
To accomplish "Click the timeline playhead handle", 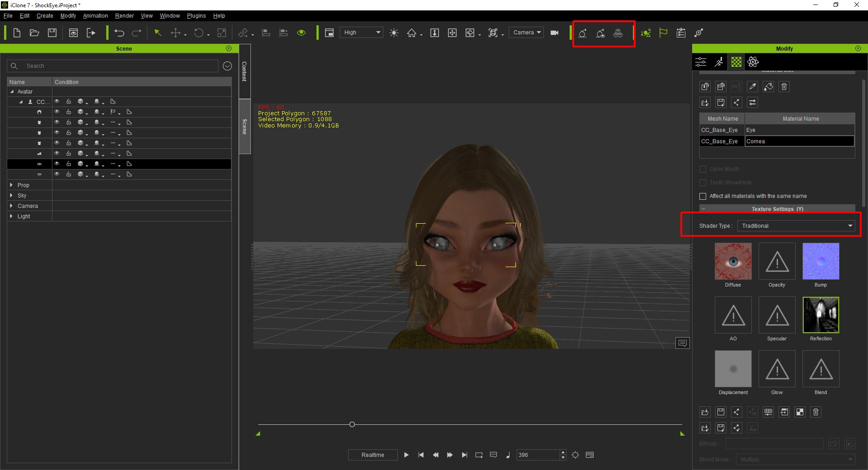I will (x=352, y=424).
